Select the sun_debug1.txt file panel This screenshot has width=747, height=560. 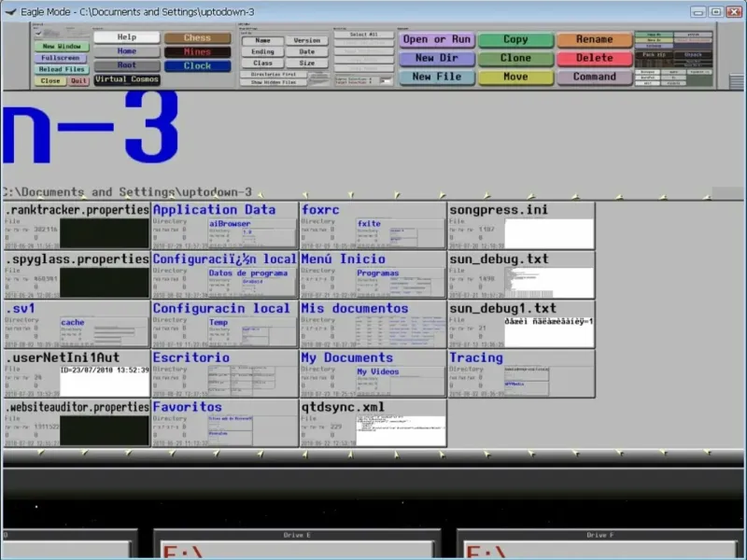point(521,324)
